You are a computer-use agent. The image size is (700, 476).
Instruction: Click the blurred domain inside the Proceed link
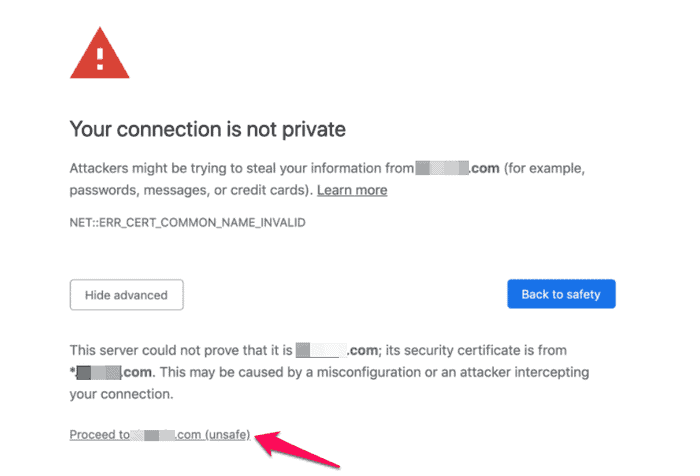coord(151,435)
